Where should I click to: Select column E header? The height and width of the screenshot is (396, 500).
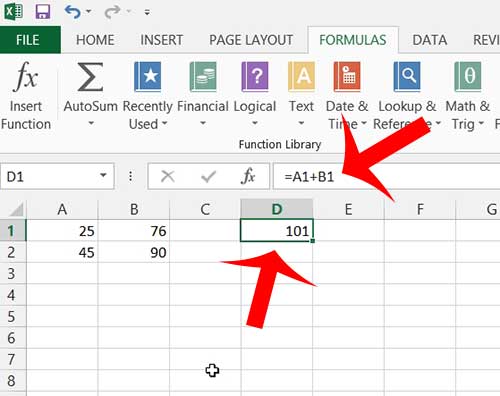tap(348, 210)
